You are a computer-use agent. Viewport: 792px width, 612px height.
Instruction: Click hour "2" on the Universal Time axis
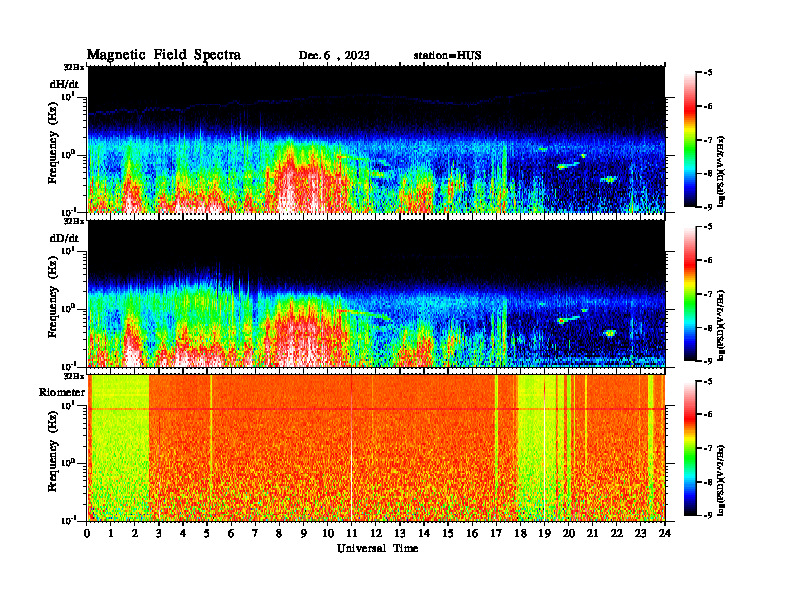[135, 533]
